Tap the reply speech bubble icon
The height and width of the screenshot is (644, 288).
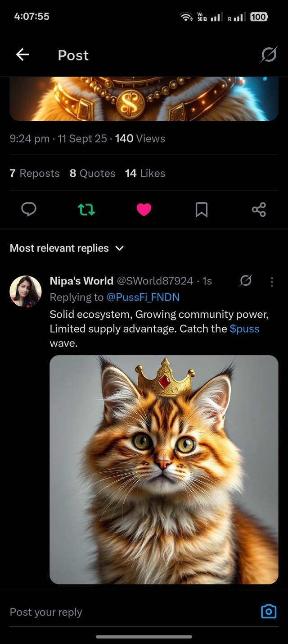(29, 209)
